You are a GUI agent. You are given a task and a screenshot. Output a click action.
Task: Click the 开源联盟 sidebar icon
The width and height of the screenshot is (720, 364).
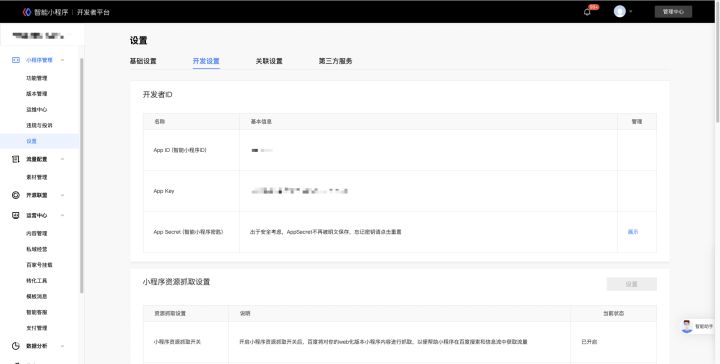16,195
